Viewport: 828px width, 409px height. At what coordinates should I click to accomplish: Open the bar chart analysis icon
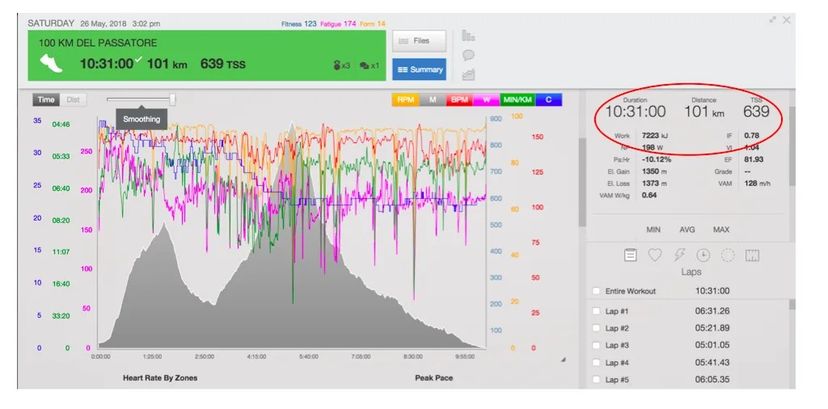tap(468, 35)
